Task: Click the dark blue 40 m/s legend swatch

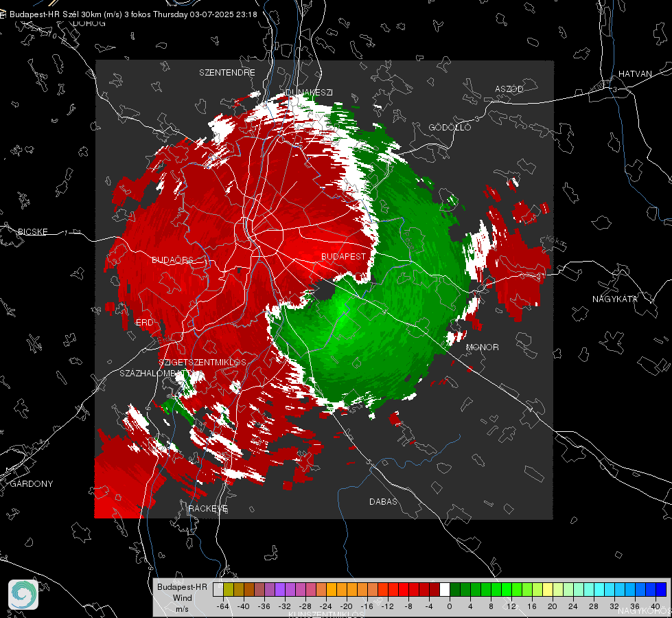Action: click(x=661, y=590)
